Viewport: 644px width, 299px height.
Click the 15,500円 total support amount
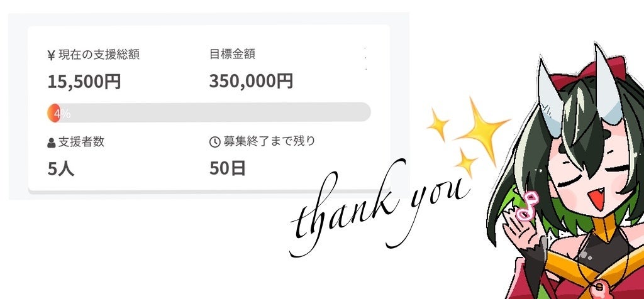pos(84,82)
